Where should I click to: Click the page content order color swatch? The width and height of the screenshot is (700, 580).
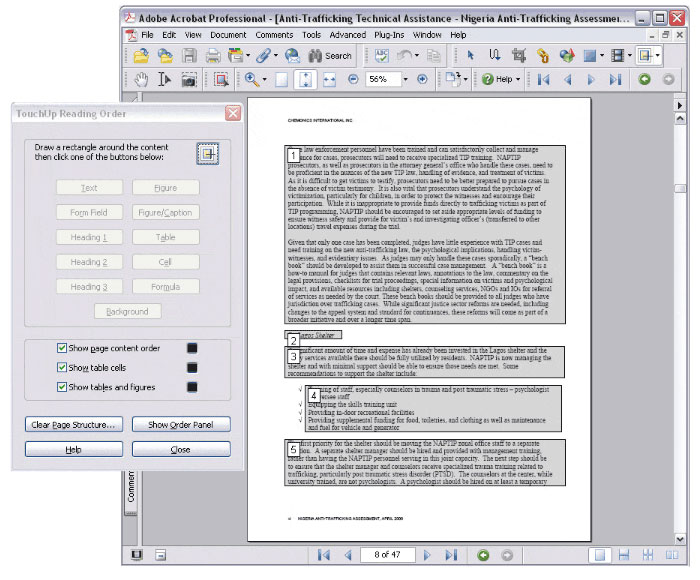point(192,348)
